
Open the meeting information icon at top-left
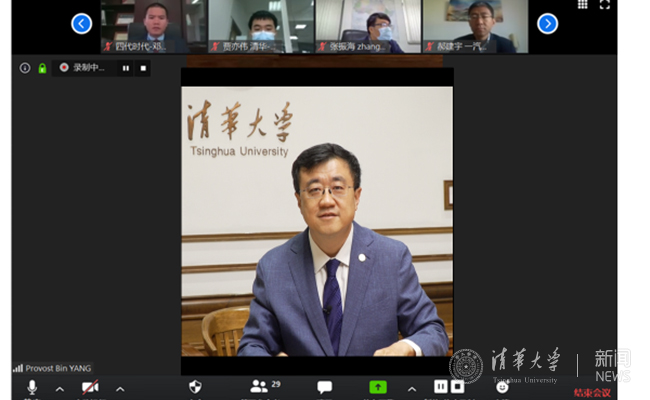pos(25,68)
